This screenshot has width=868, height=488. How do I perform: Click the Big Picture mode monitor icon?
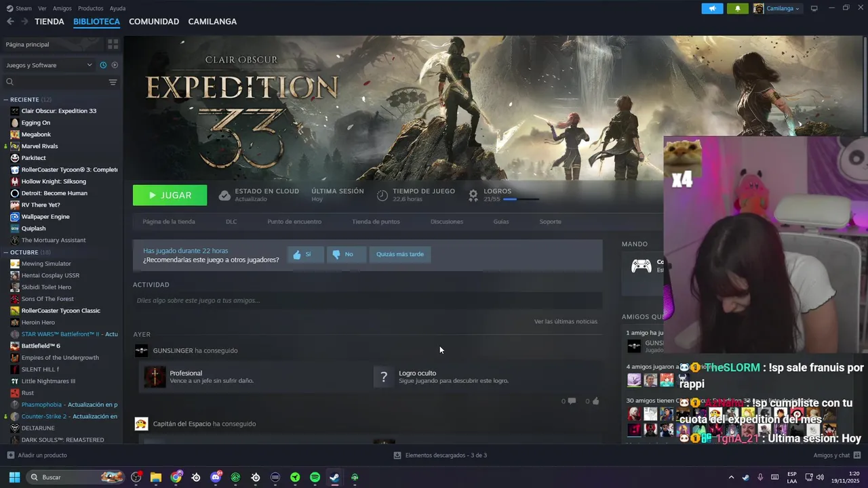814,8
